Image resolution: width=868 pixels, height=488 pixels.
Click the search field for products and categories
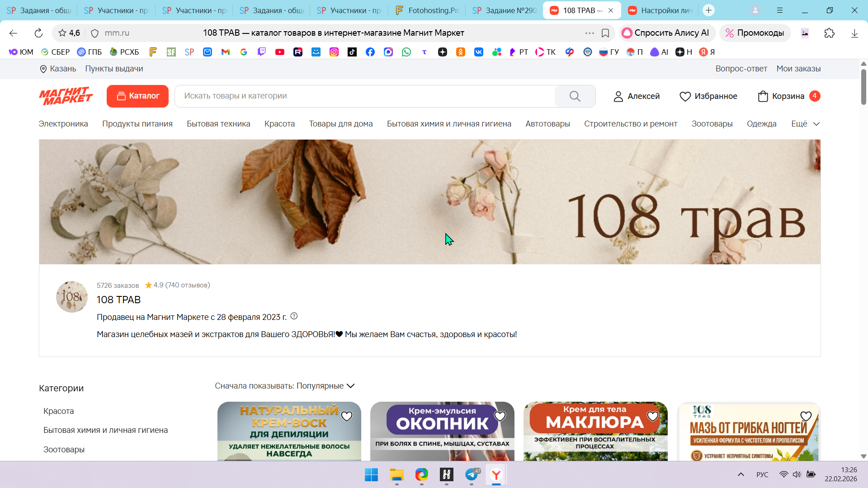coord(364,96)
